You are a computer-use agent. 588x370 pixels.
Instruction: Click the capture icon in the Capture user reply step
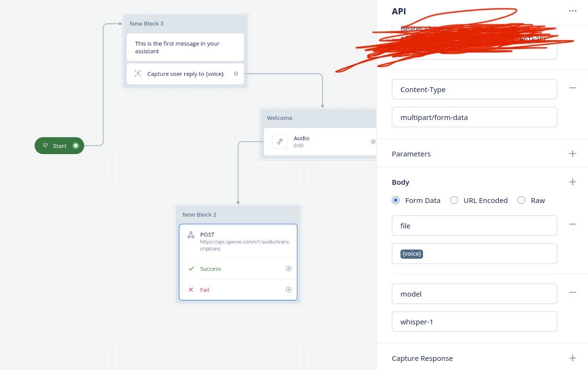[x=138, y=73]
